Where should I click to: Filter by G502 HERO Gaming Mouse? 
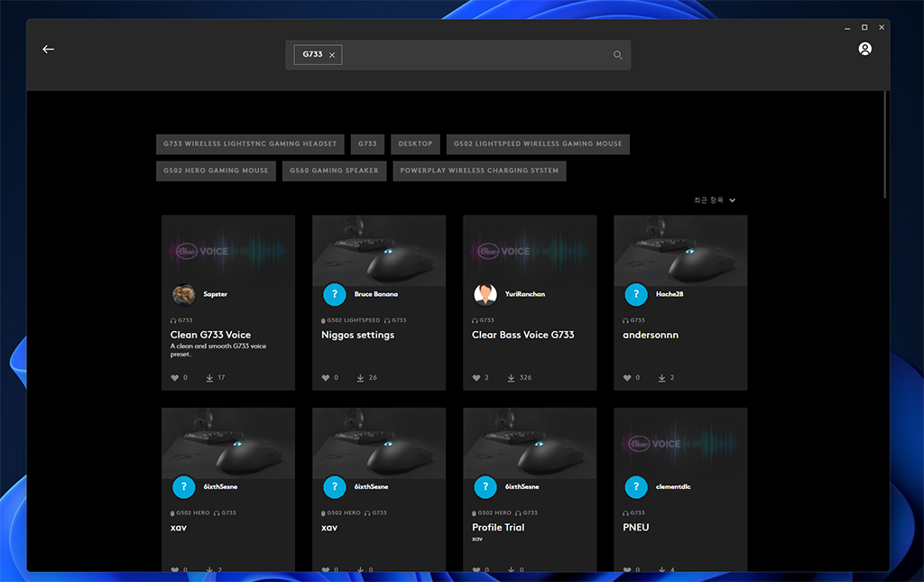coord(216,171)
